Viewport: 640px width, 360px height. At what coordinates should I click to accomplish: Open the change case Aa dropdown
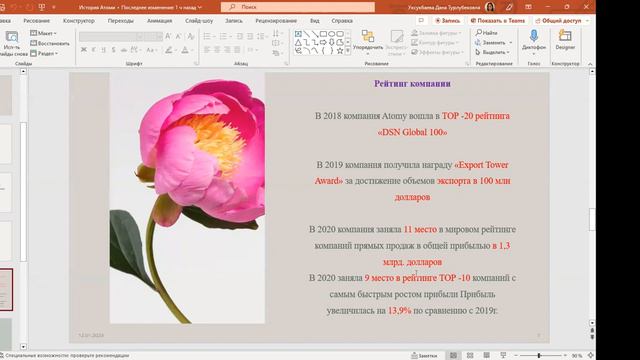tap(151, 50)
